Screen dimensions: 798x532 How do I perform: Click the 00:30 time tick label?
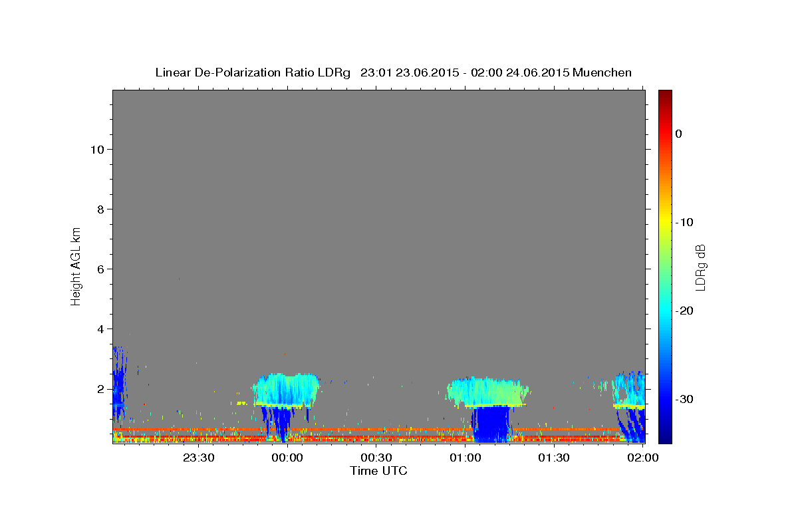click(x=376, y=458)
